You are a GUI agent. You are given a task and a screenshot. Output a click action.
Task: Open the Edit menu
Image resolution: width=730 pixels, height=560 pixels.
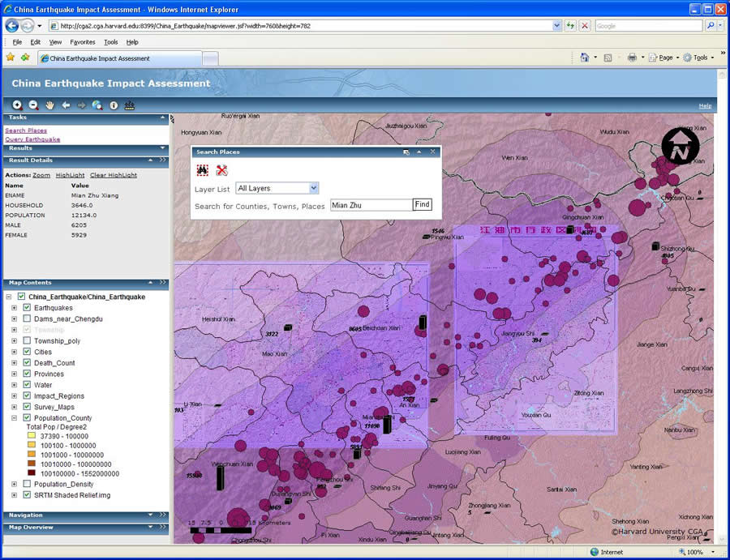36,42
